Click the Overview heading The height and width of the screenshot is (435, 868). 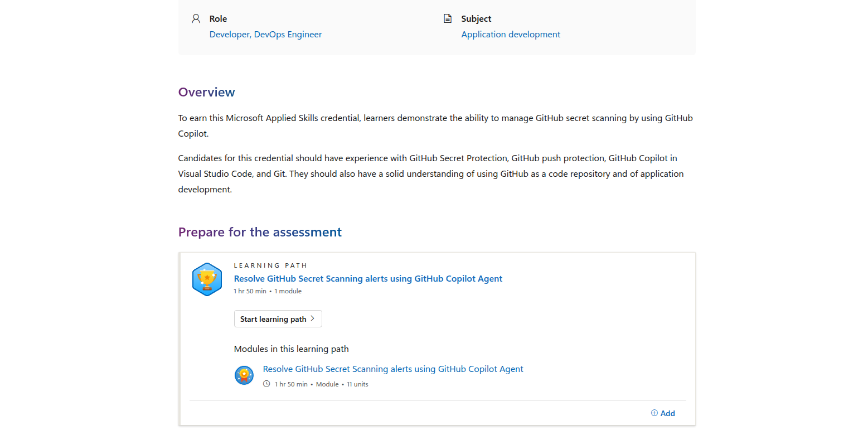[x=206, y=92]
